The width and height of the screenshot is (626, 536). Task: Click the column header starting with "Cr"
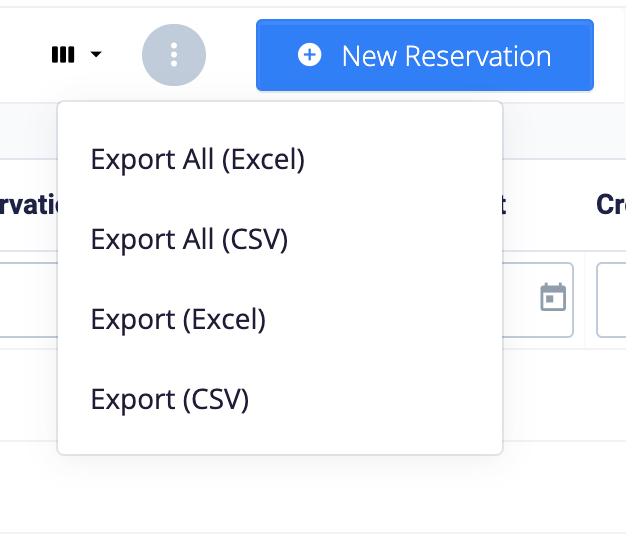[610, 205]
